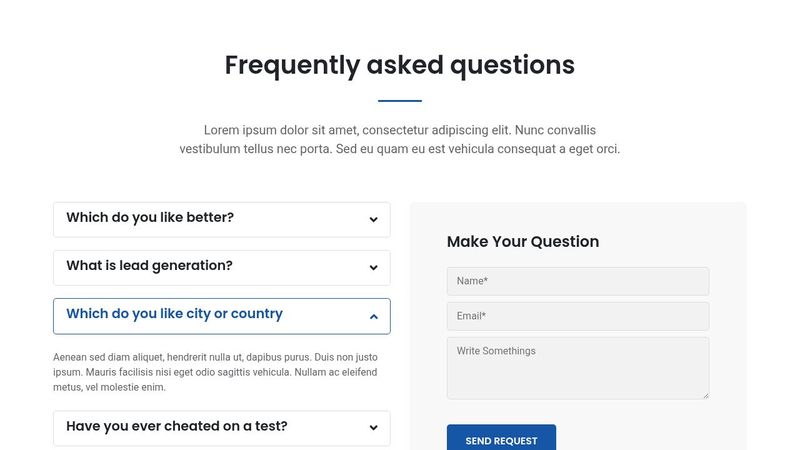Viewport: 800px width, 450px height.
Task: Toggle 'Have you ever cheated on a test?' title
Action: pos(177,426)
